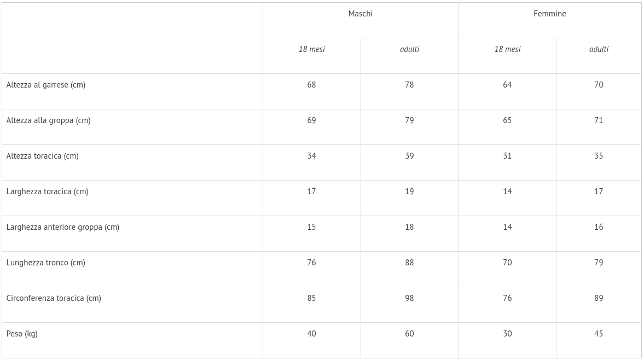Click 18-month male Altezza toracica value 34
Screen dimensions: 644x360
[311, 156]
